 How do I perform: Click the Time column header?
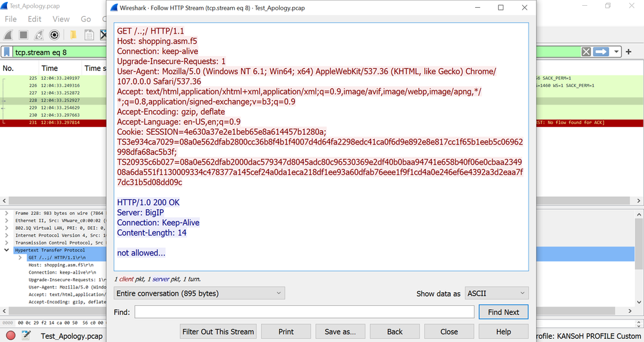61,68
